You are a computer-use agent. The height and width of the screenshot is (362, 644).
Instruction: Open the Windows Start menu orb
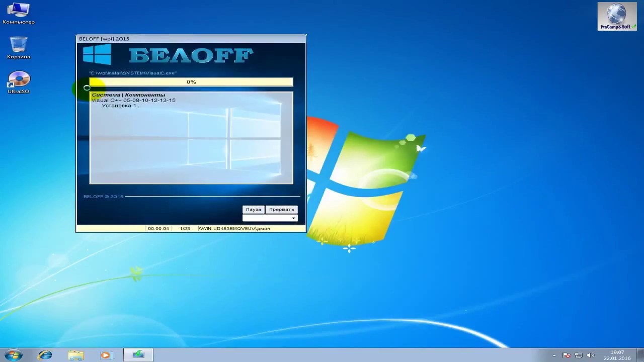pyautogui.click(x=13, y=355)
